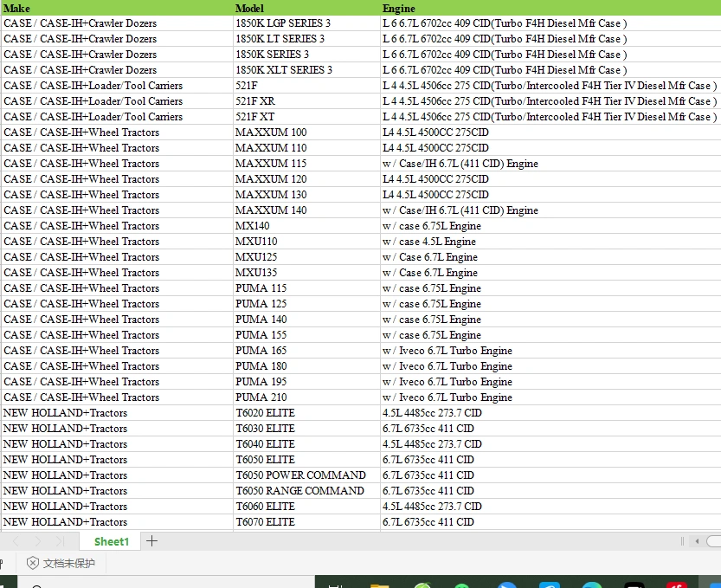The width and height of the screenshot is (721, 588).
Task: Add a new sheet with plus icon
Action: (x=152, y=541)
